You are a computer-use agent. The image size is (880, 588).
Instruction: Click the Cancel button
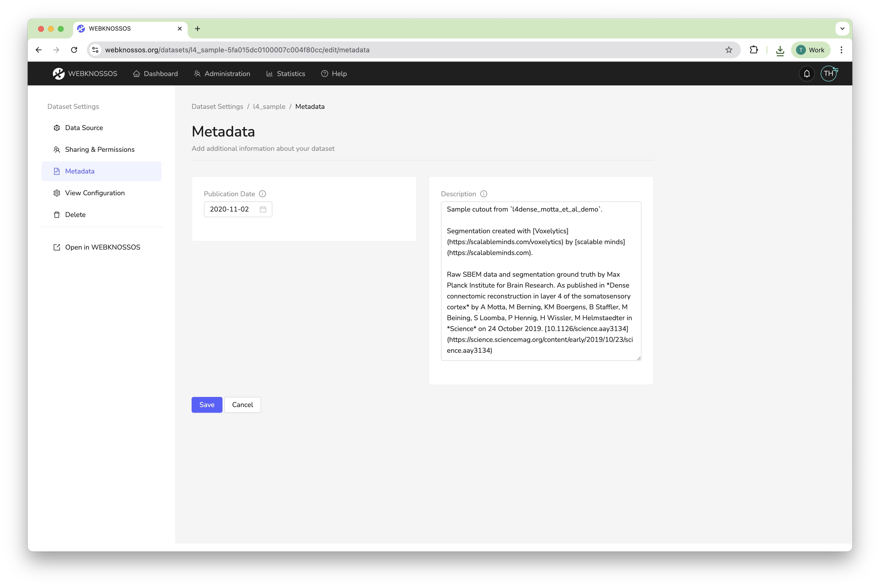point(242,405)
